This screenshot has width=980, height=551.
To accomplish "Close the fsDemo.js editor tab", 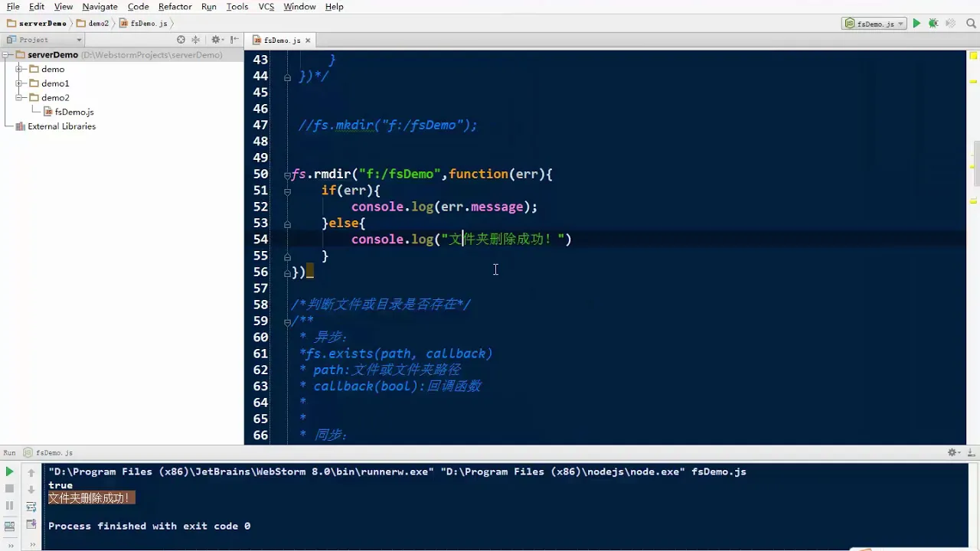I will pos(308,41).
